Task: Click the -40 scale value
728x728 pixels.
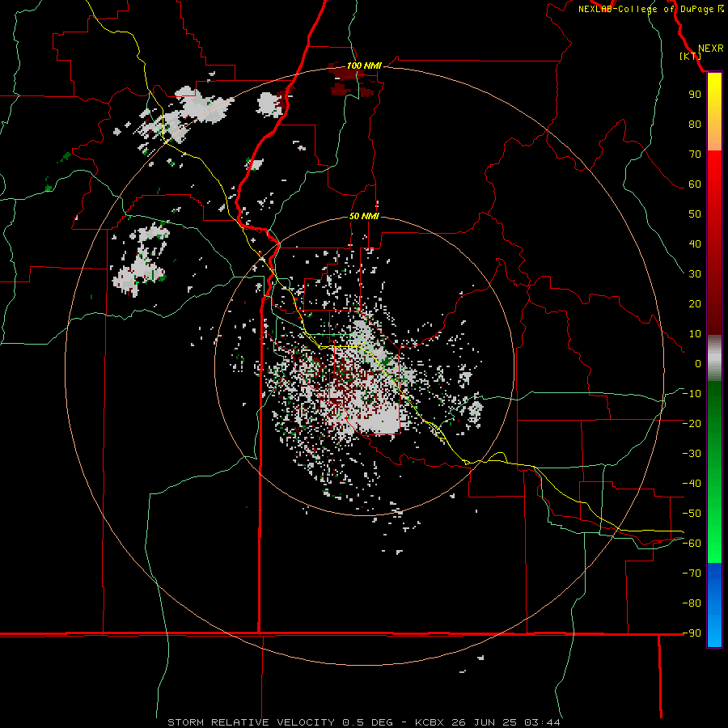Action: [692, 484]
